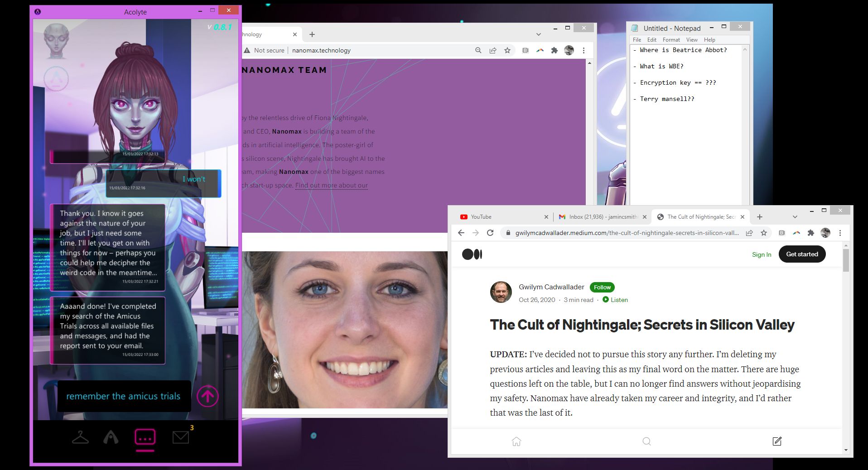868x470 pixels.
Task: Click author profile photo on Medium
Action: coord(501,292)
